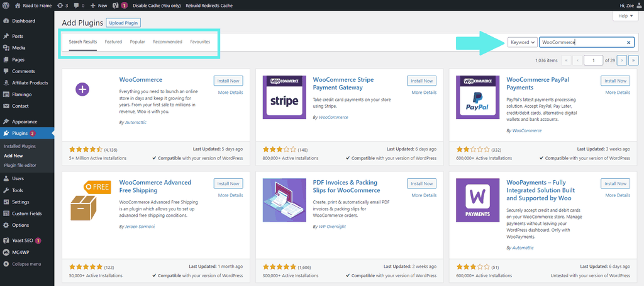
Task: Install the WooPayments plugin
Action: point(615,183)
